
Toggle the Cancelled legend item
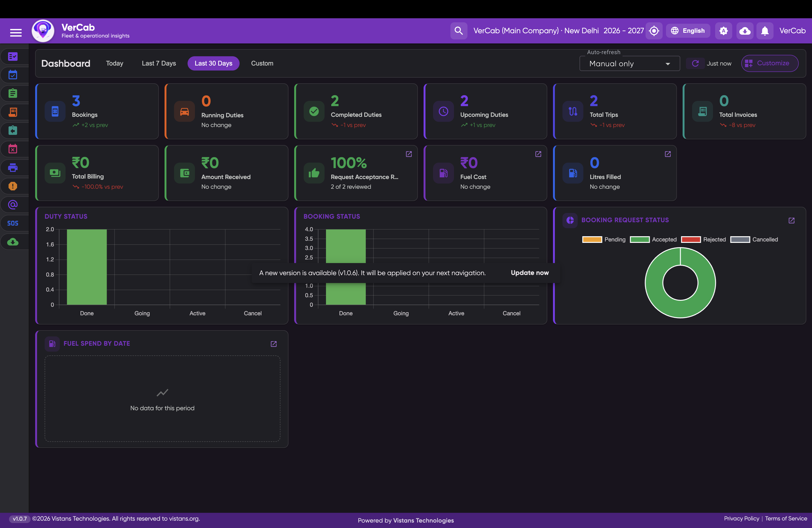click(754, 240)
